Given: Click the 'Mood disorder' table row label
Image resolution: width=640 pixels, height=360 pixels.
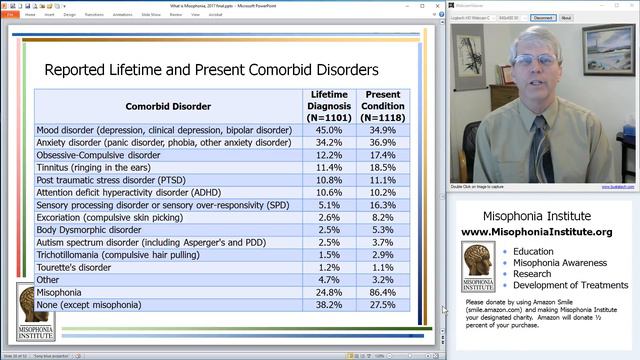Looking at the screenshot, I should coord(164,130).
